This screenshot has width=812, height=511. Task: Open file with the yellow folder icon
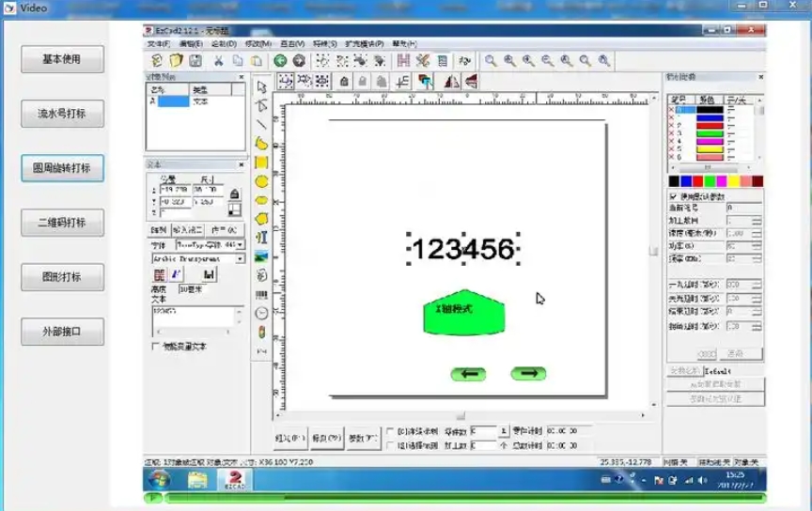pos(175,61)
